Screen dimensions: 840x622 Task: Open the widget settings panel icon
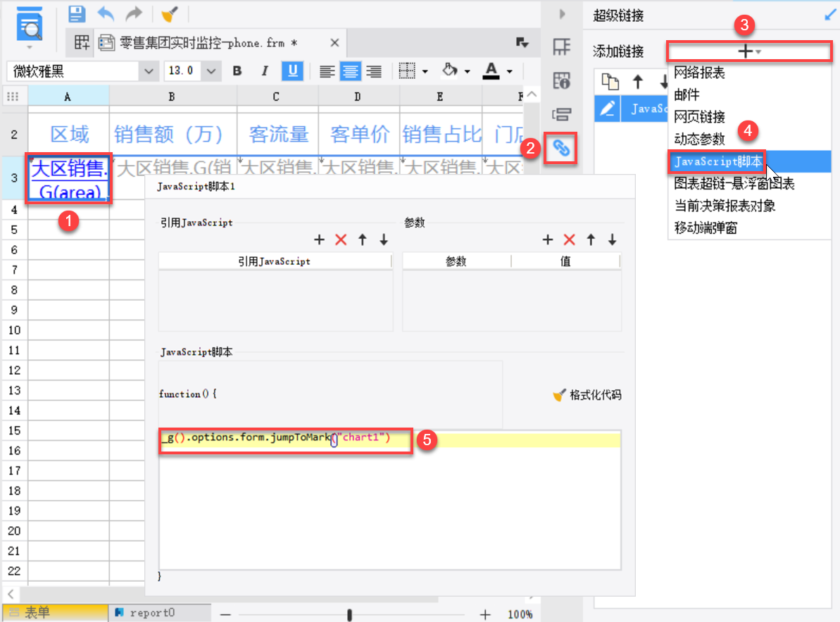click(561, 114)
